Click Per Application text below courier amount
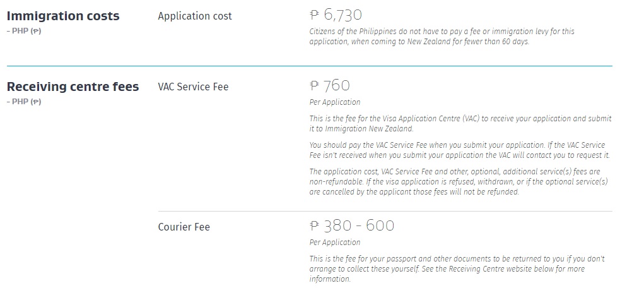 (x=335, y=243)
